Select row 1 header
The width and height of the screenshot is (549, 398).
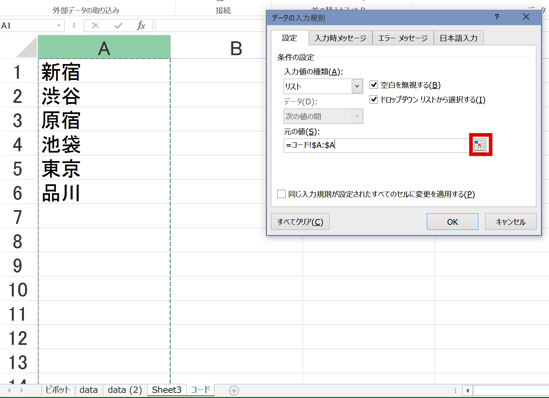18,72
